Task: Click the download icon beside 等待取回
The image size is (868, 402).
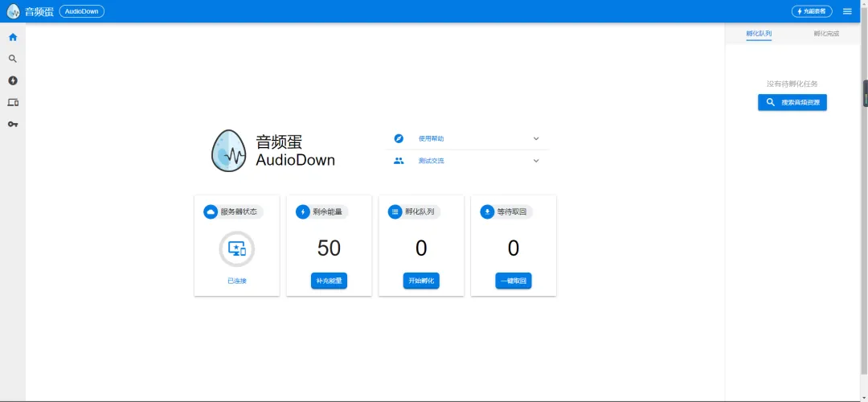Action: coord(487,211)
